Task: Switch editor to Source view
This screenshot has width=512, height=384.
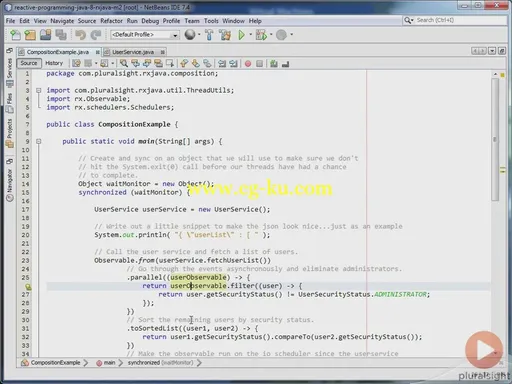Action: [x=29, y=63]
